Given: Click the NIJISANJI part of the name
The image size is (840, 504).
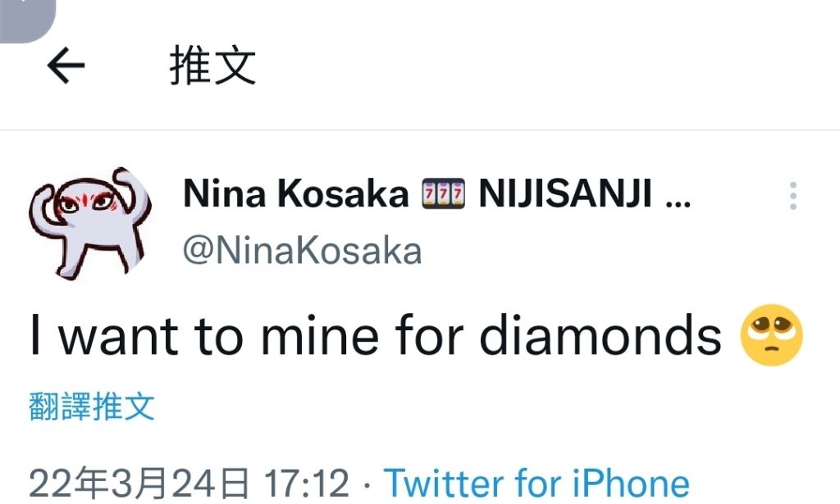Looking at the screenshot, I should (x=566, y=193).
